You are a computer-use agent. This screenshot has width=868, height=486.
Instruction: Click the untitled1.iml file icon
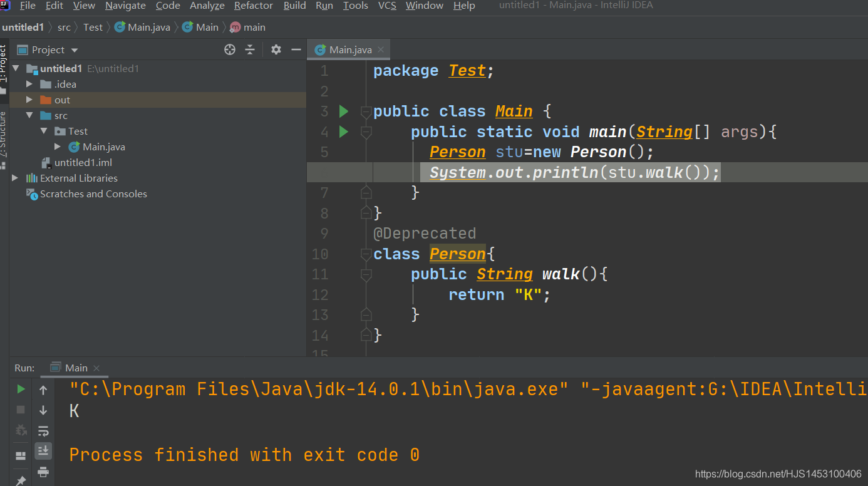click(46, 163)
